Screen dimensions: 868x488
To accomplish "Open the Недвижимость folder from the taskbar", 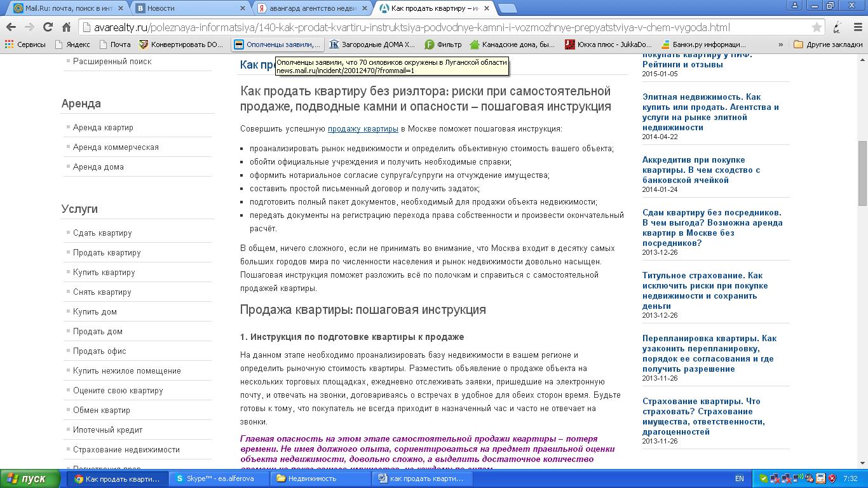I will pos(321,478).
